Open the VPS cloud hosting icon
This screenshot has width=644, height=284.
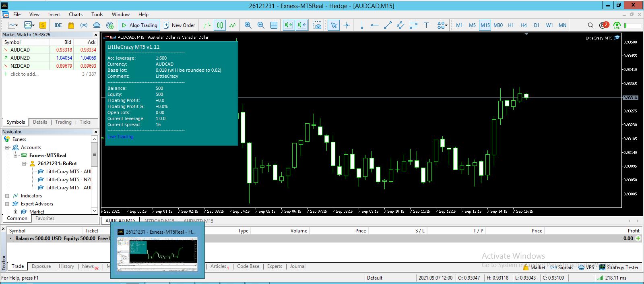(97, 25)
